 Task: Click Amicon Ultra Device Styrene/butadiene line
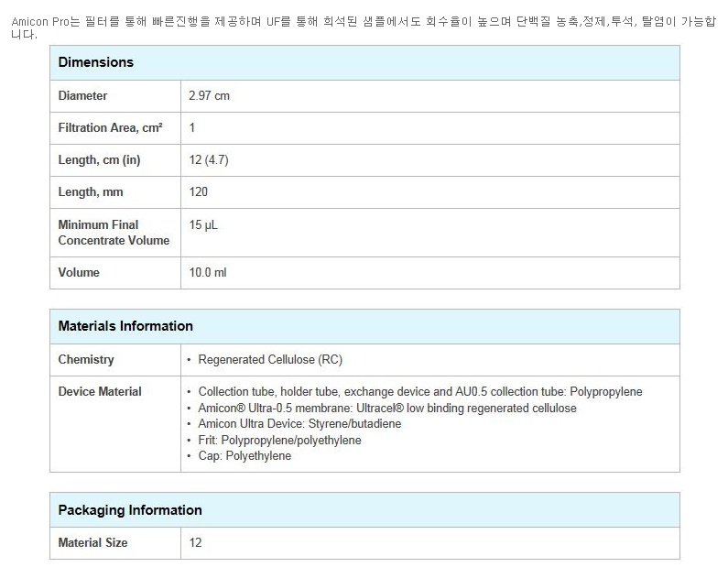[299, 424]
